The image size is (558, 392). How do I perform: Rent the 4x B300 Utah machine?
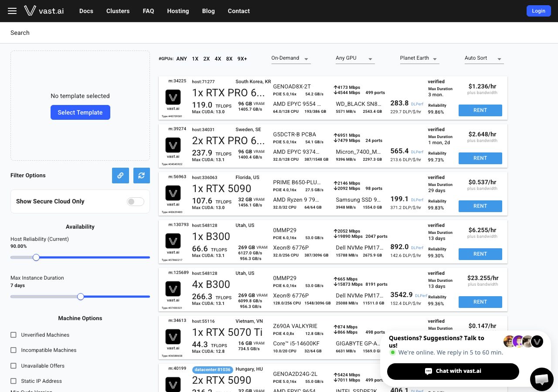pyautogui.click(x=480, y=302)
